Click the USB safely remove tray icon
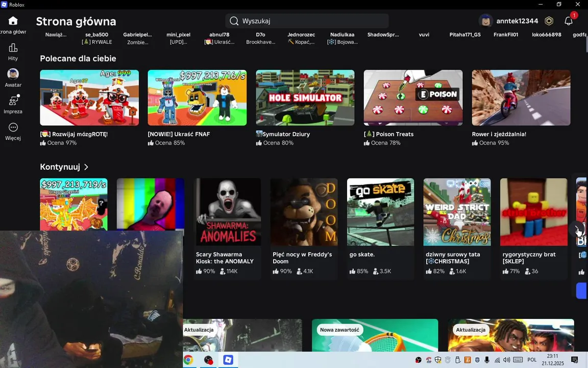This screenshot has width=588, height=368. point(457,360)
